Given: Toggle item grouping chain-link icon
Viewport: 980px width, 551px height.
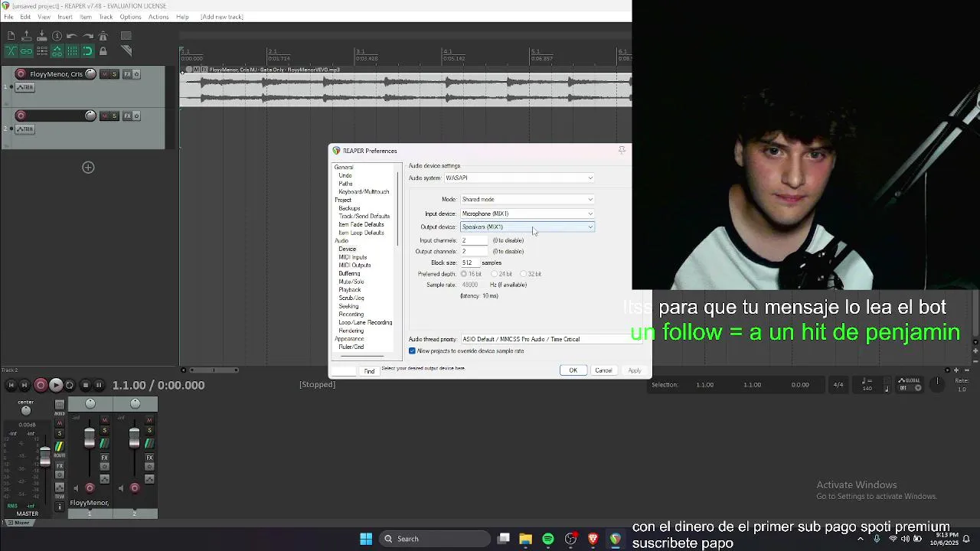Looking at the screenshot, I should click(x=26, y=51).
